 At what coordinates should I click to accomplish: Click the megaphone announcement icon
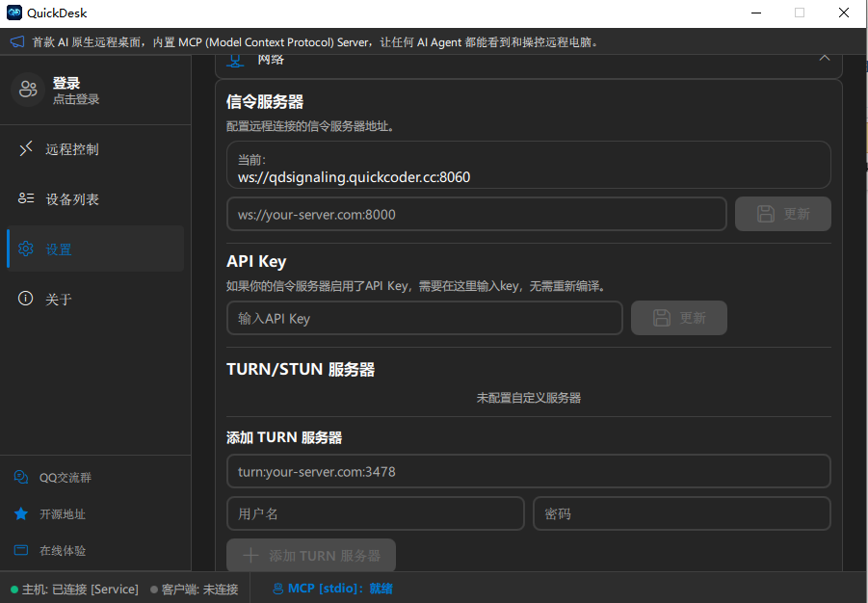click(x=17, y=42)
